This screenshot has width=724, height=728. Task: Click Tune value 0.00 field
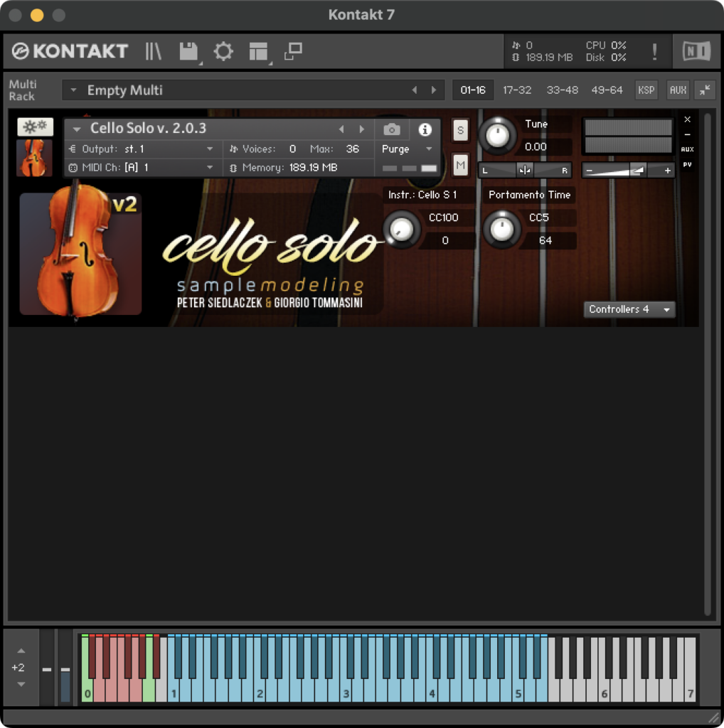[x=536, y=147]
